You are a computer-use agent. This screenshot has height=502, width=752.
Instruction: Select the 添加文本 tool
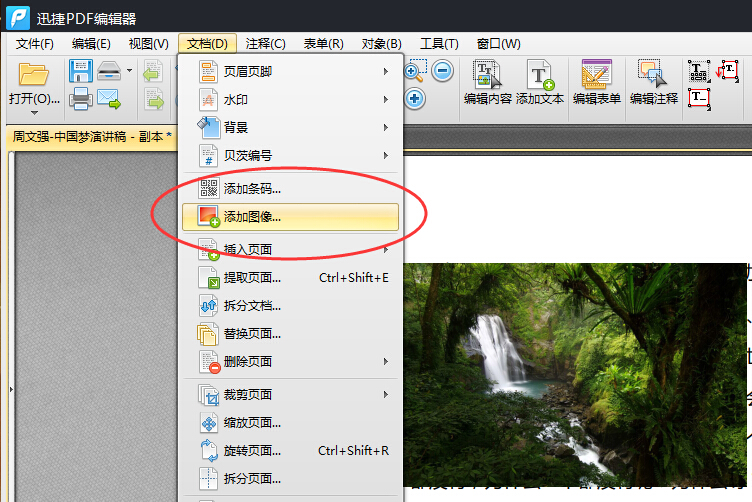[x=540, y=82]
